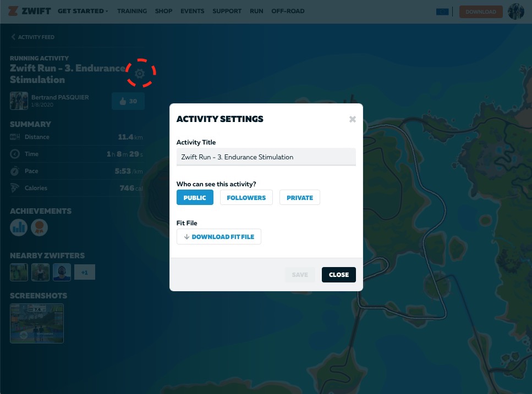This screenshot has height=394, width=532.
Task: Click the 1h 8m 29s time value
Action: [124, 154]
